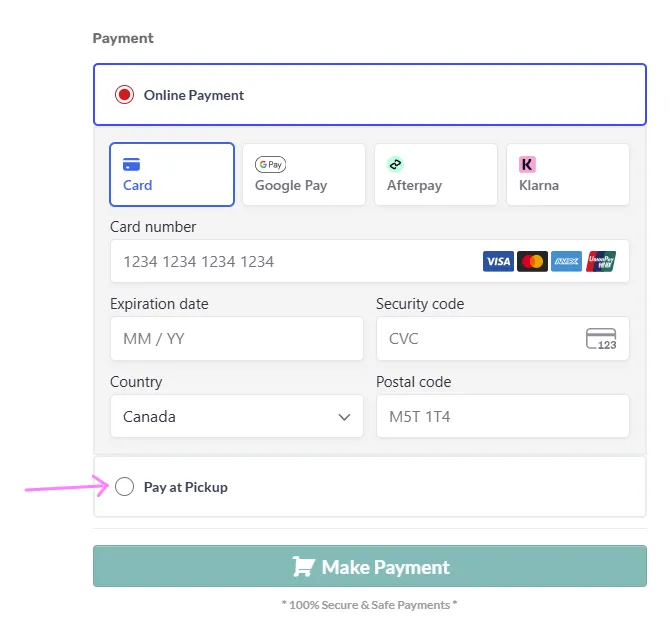Click the UnionPay logo icon

tap(601, 261)
